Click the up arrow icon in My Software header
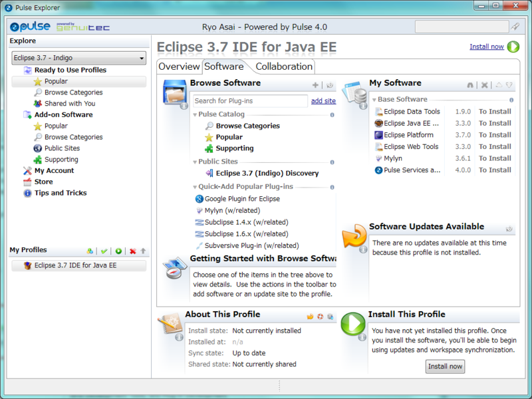 coord(499,85)
